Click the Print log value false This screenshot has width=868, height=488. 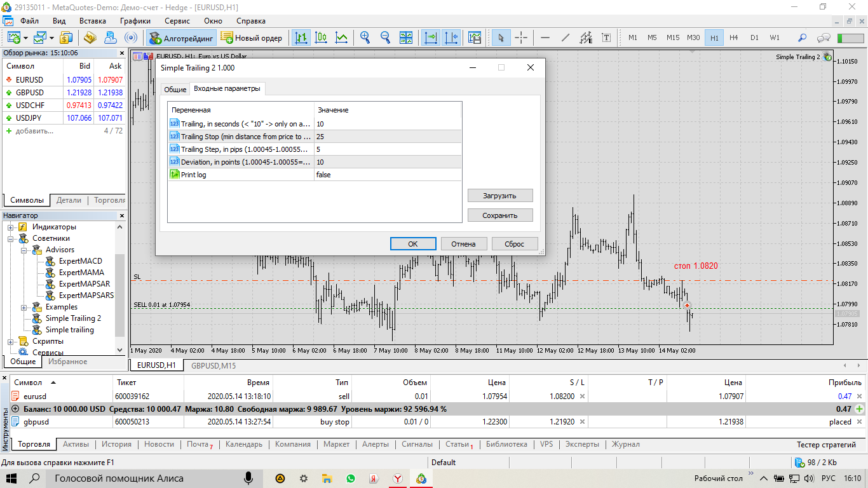tap(388, 175)
